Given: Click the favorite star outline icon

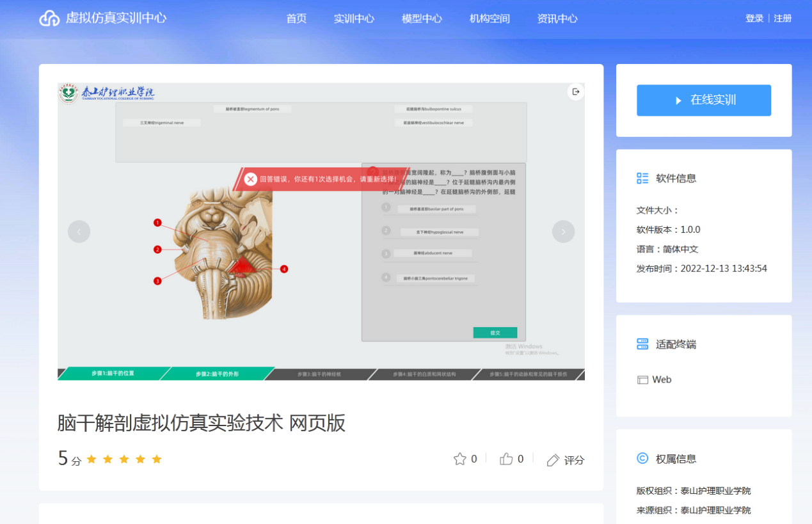Looking at the screenshot, I should click(x=459, y=459).
